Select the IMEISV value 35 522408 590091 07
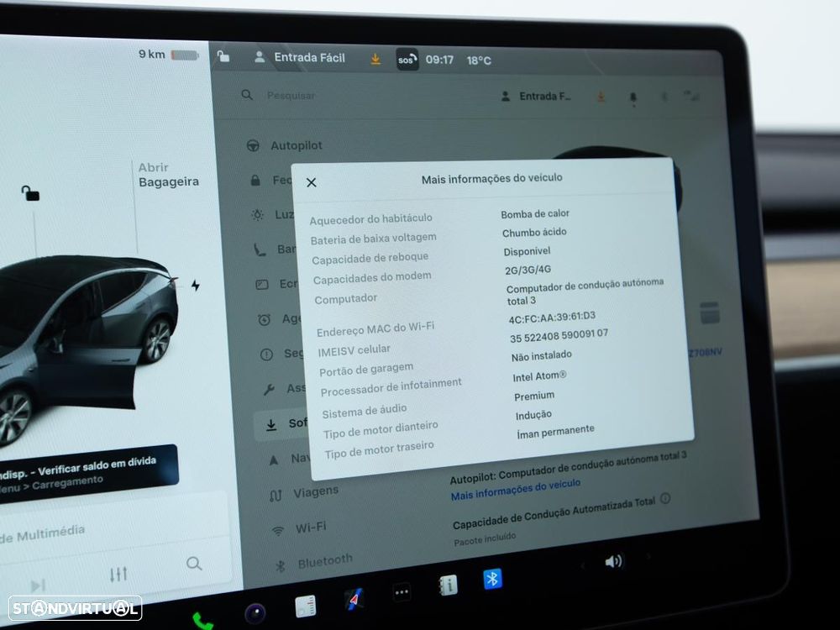840x630 pixels. [559, 336]
